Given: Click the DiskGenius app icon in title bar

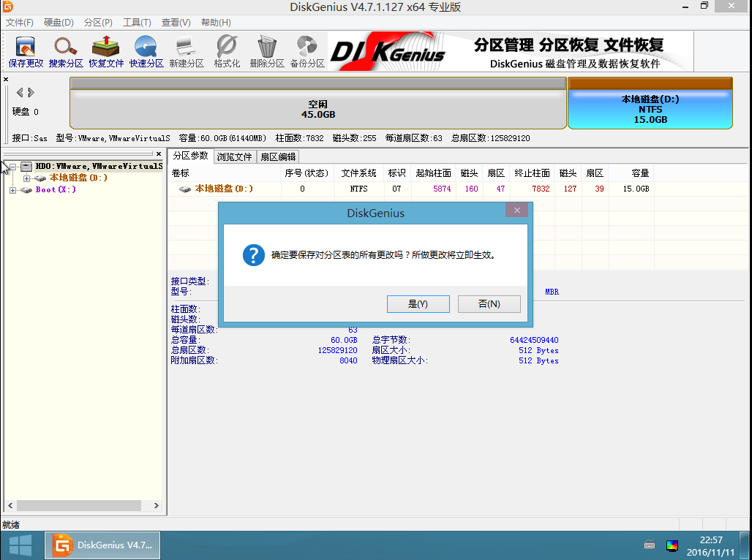Looking at the screenshot, I should tap(7, 7).
